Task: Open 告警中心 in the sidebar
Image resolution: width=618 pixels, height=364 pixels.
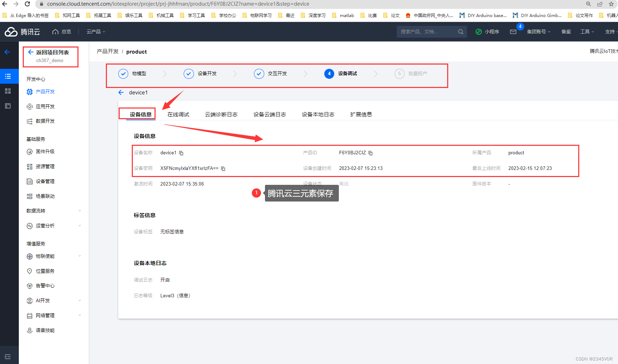Action: coord(45,286)
